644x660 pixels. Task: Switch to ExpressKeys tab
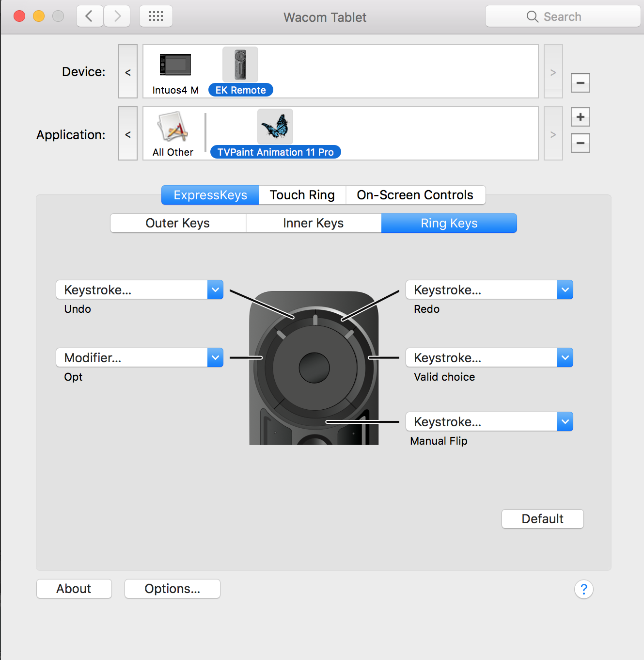click(210, 195)
